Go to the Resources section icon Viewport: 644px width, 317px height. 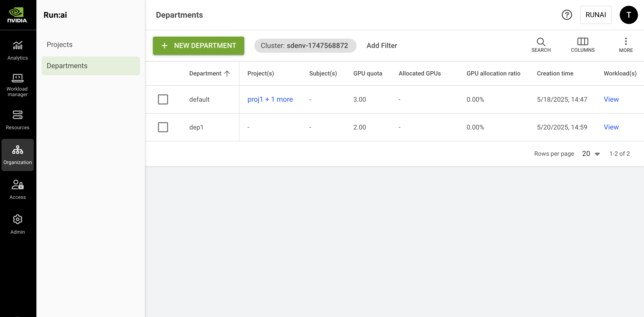(x=18, y=115)
